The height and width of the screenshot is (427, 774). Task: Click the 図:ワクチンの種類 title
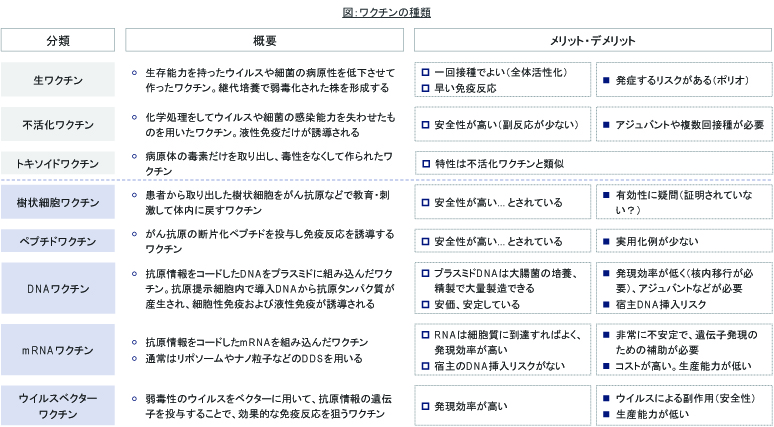tap(387, 11)
